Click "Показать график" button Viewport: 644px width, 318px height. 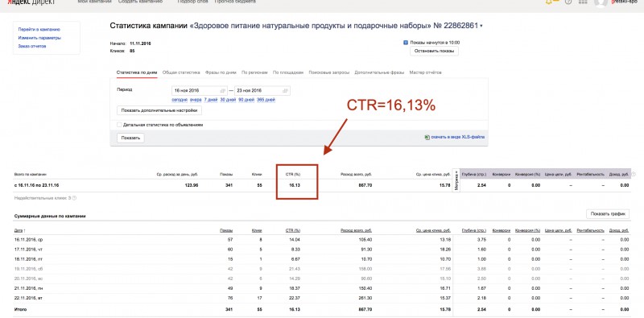608,214
